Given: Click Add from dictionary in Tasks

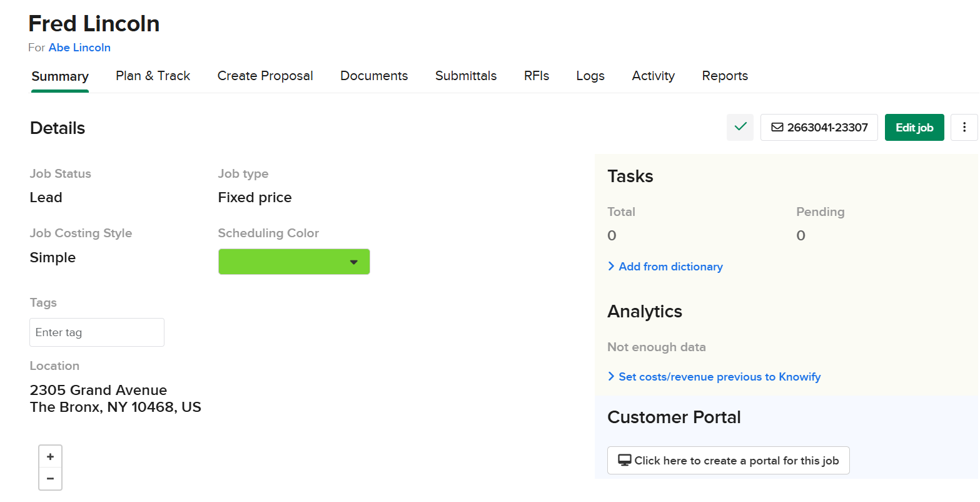Looking at the screenshot, I should click(670, 266).
